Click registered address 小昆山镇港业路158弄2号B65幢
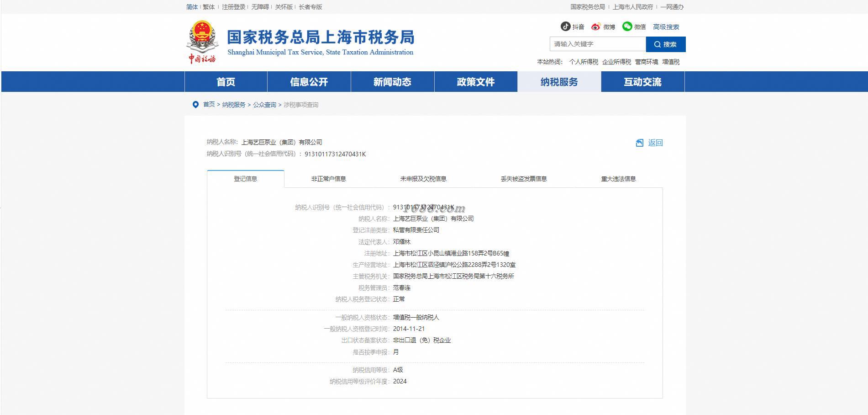868x415 pixels. 468,253
